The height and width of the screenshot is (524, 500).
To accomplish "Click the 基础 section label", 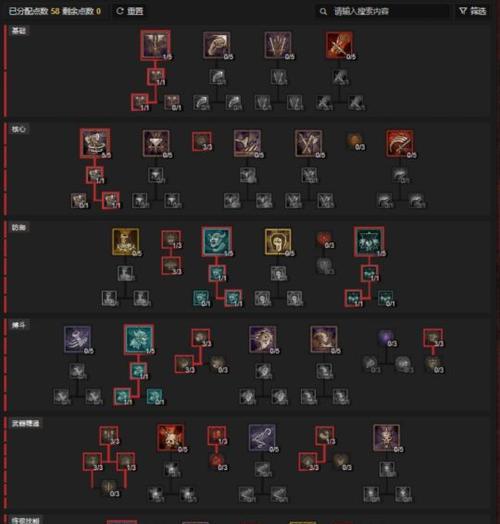I will 19,31.
